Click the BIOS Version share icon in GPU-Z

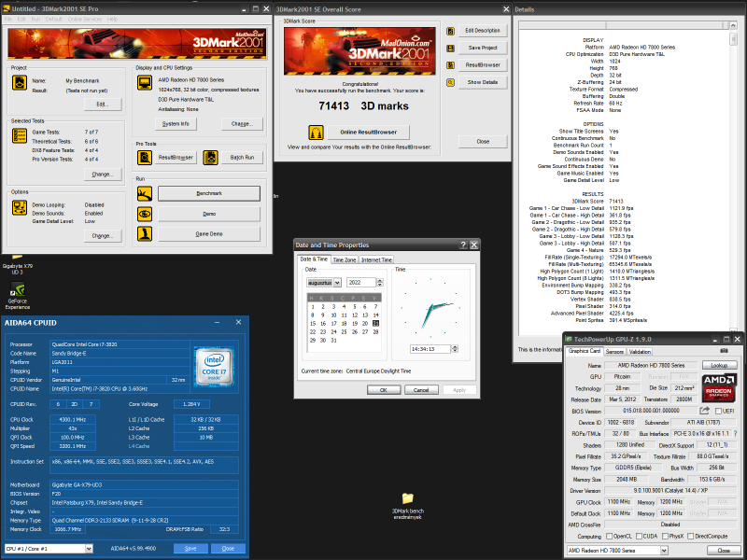pyautogui.click(x=705, y=411)
